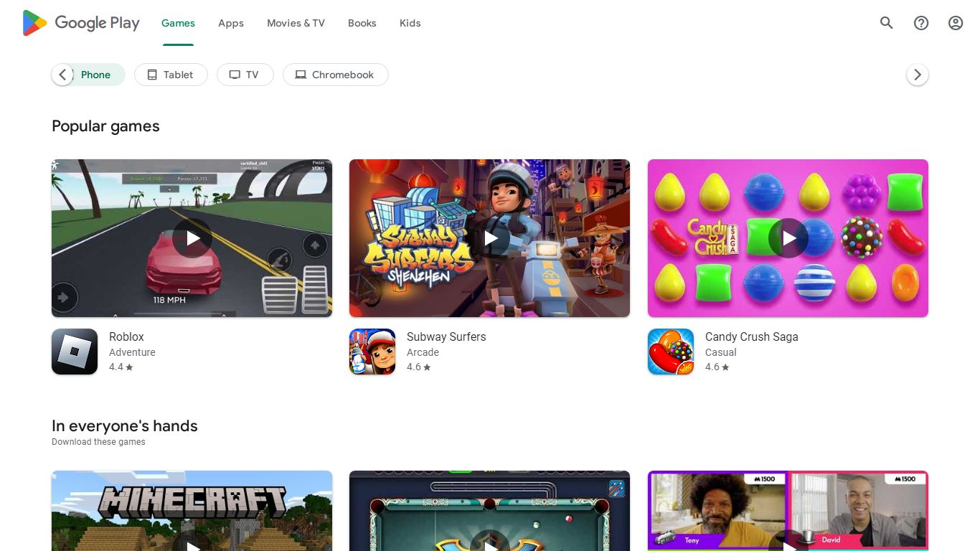980x551 pixels.
Task: Switch to the Apps tab
Action: coord(231,23)
